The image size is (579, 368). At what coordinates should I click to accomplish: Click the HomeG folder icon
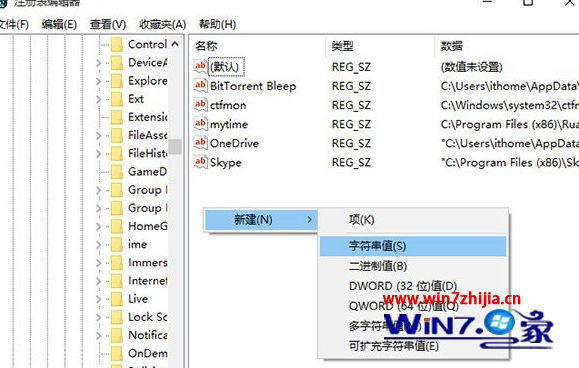point(117,226)
